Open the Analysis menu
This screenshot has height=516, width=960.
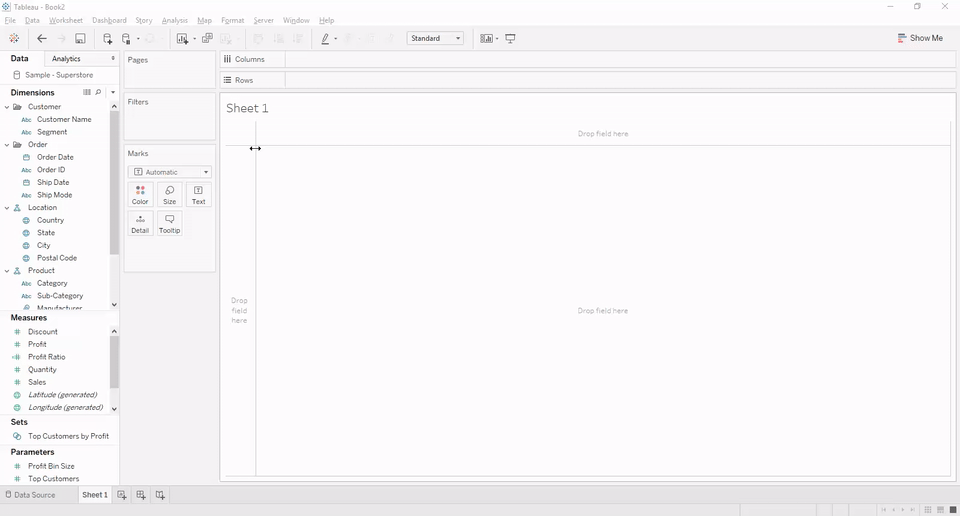pos(174,20)
